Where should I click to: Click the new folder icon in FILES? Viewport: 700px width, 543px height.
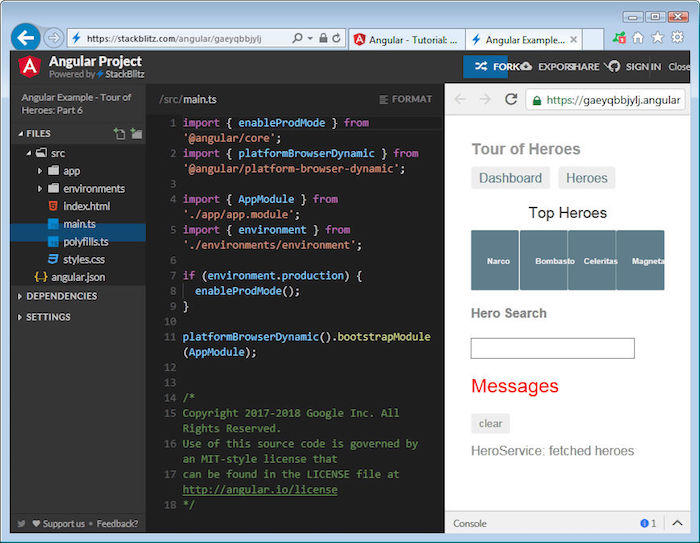tap(136, 134)
